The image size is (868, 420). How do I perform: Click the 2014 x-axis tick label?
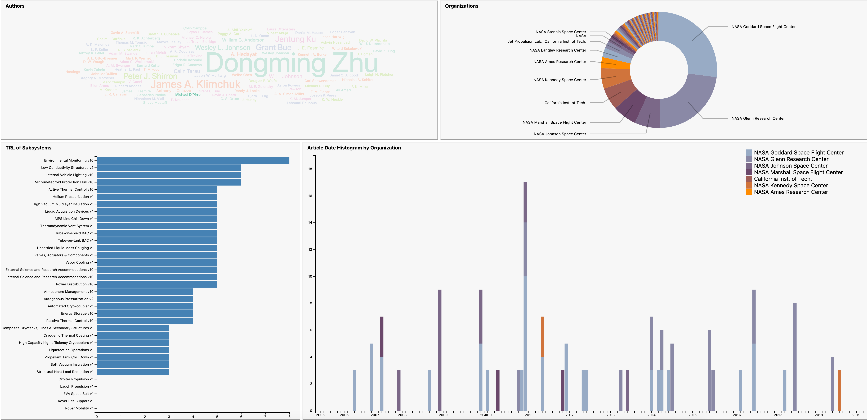point(651,415)
